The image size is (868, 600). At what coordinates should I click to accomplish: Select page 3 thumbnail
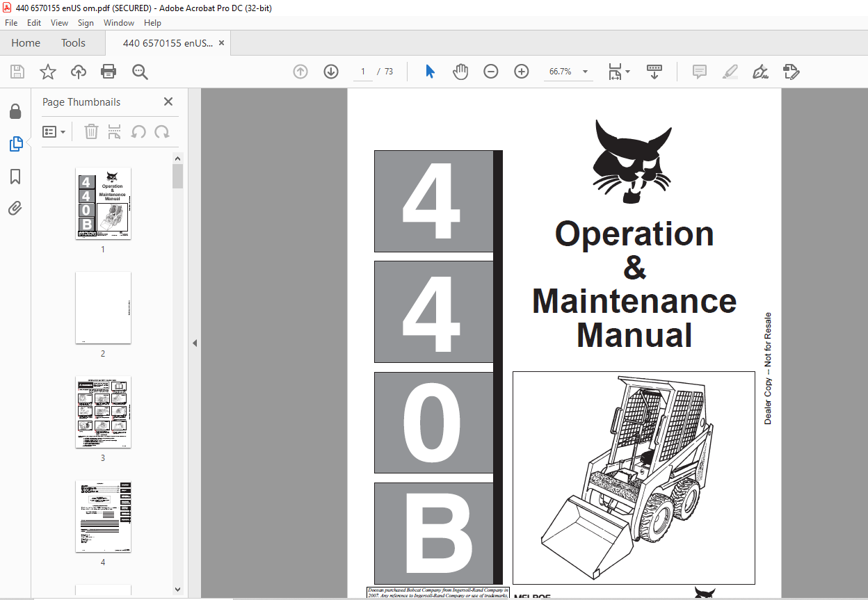click(x=103, y=412)
